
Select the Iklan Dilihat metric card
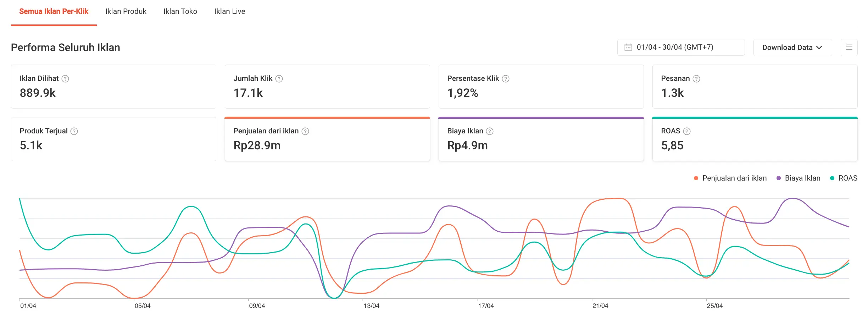[113, 87]
